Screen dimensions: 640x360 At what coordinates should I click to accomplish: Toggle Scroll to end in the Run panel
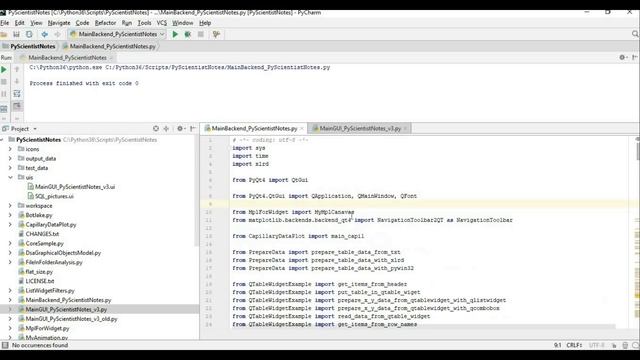click(17, 106)
